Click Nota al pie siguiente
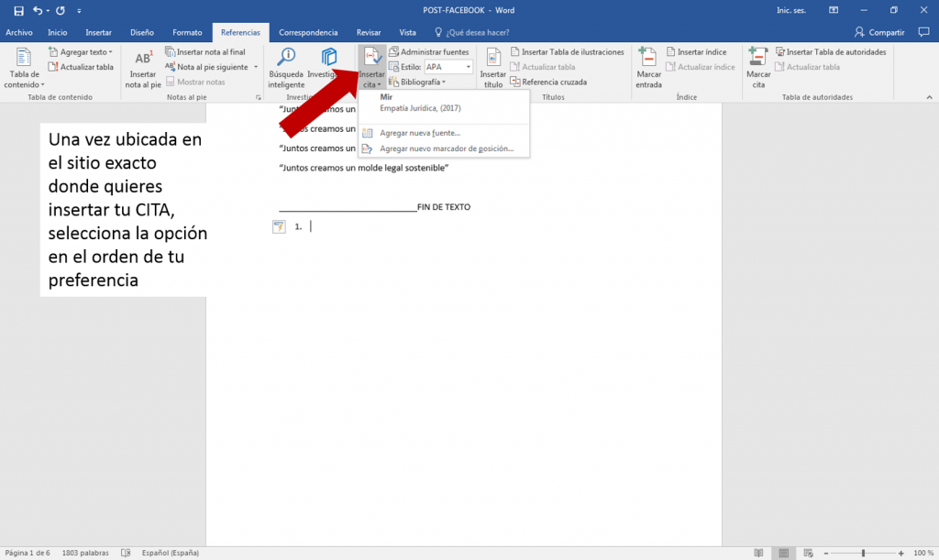 click(207, 67)
